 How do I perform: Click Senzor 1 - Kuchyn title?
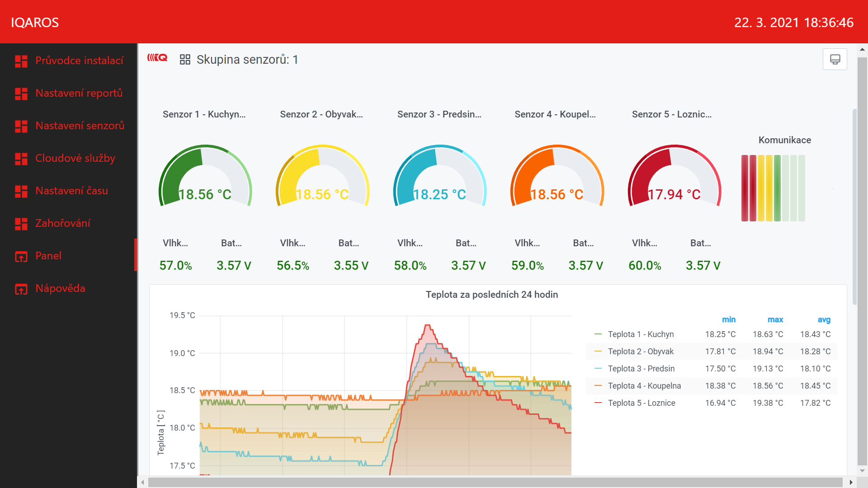point(204,114)
